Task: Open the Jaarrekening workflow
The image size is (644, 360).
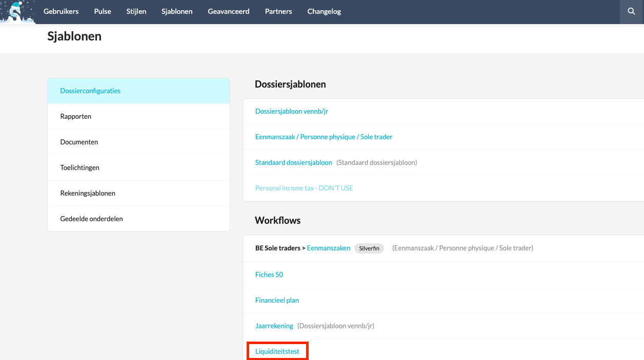Action: pyautogui.click(x=274, y=326)
